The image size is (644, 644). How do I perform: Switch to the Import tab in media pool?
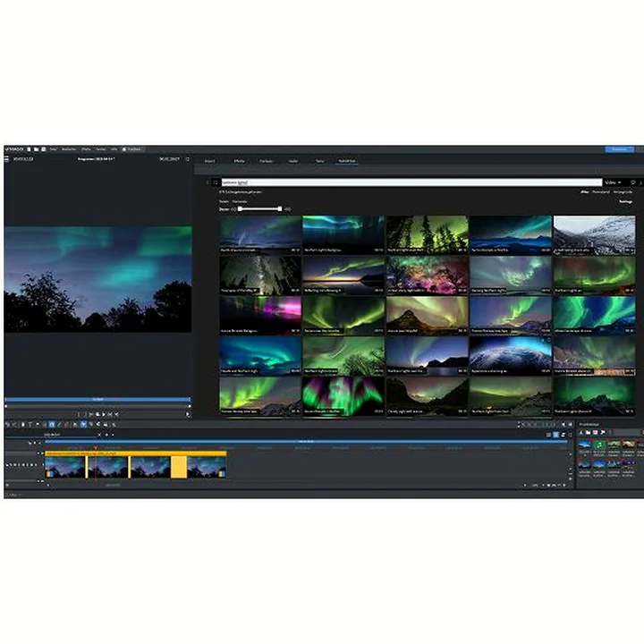tap(210, 161)
